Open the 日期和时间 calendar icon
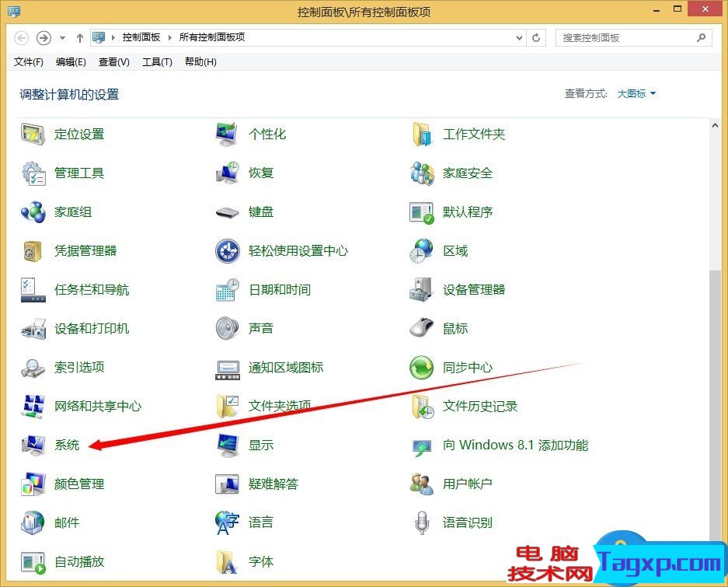The width and height of the screenshot is (728, 587). [228, 290]
